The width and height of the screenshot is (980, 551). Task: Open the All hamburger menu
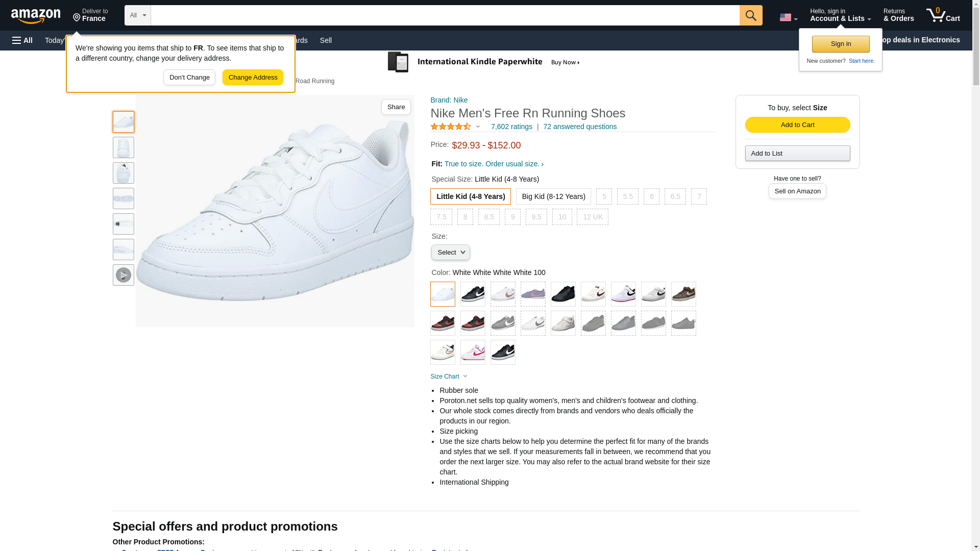[22, 40]
